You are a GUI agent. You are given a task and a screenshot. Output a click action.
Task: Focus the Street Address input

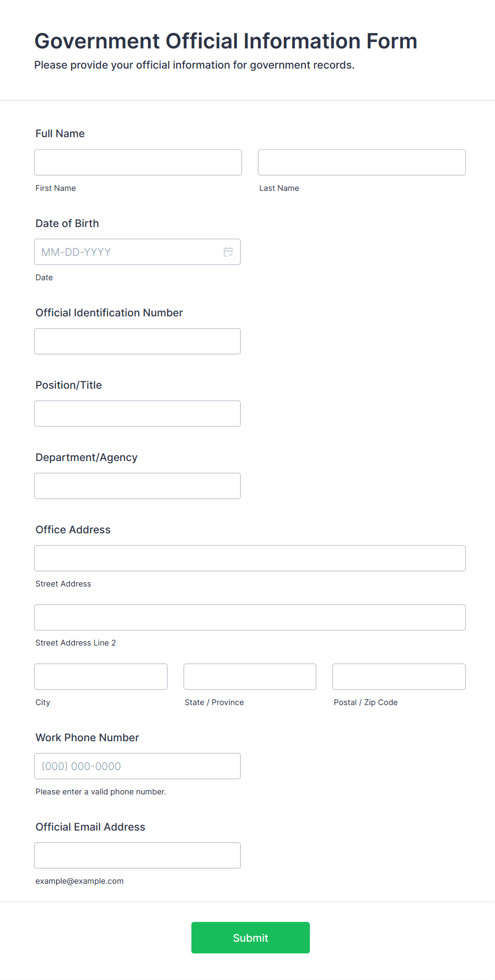click(250, 558)
